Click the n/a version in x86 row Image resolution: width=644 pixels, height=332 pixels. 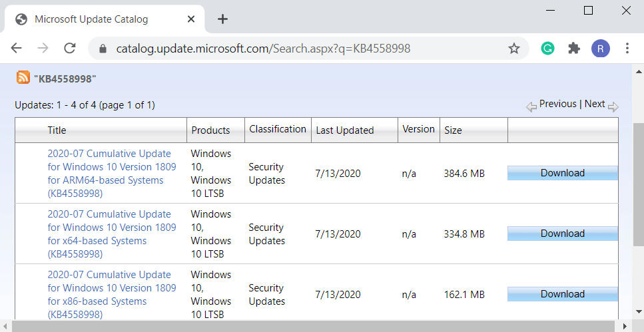409,295
